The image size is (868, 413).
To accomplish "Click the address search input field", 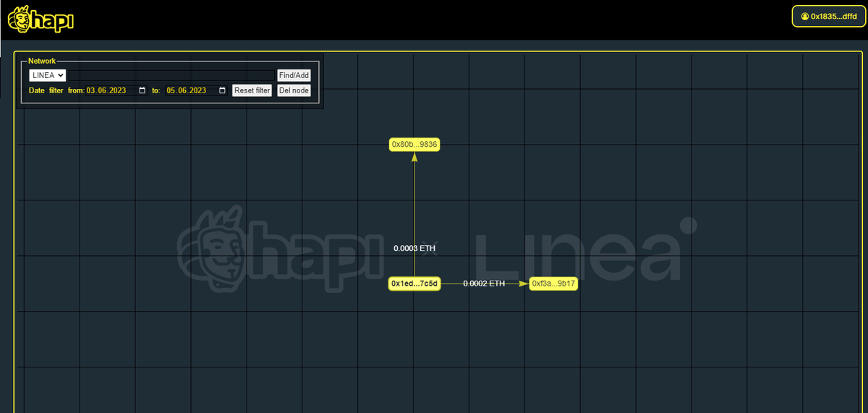I will tap(171, 75).
